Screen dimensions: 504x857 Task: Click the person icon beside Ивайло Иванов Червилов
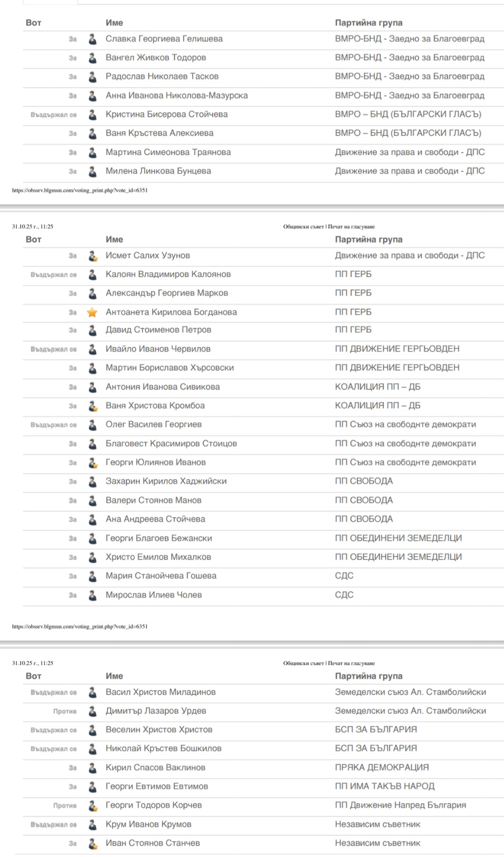tap(92, 349)
